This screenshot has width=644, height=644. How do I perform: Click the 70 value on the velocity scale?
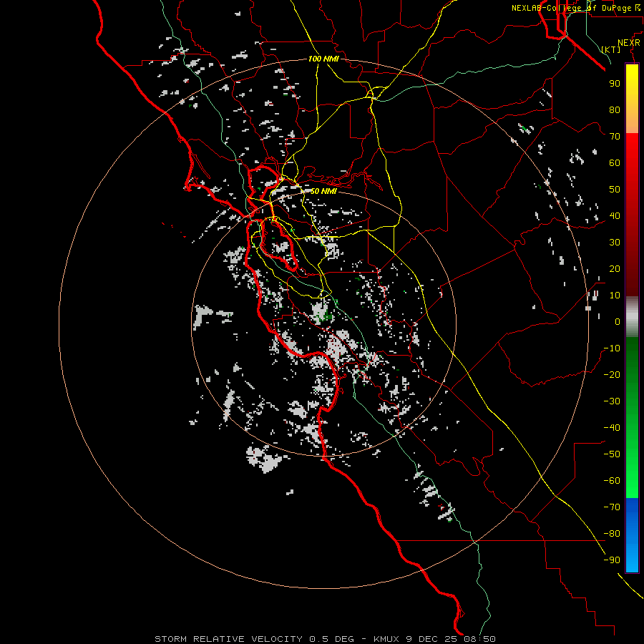615,137
